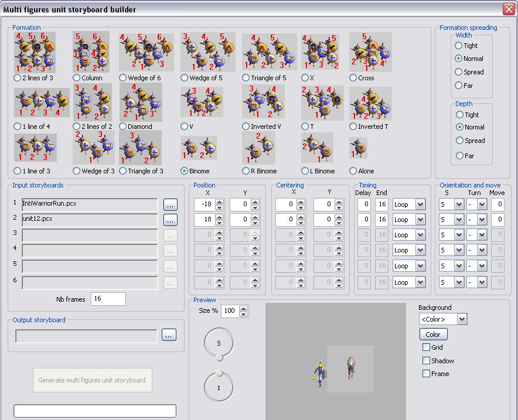Open the Background dropdown showing <Color>
Screen dimensions: 518x420
click(443, 319)
